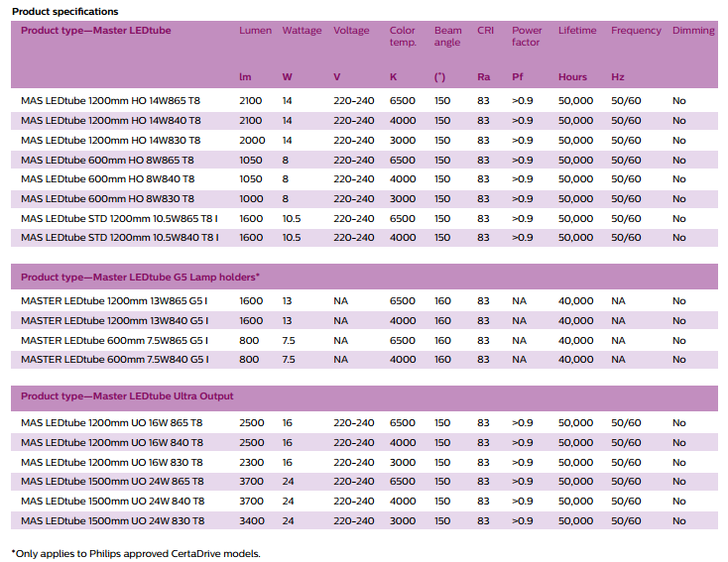The image size is (728, 562).
Task: Select the MASTER LEDtube 1200mm 13W865 G5 I row name
Action: click(x=115, y=301)
